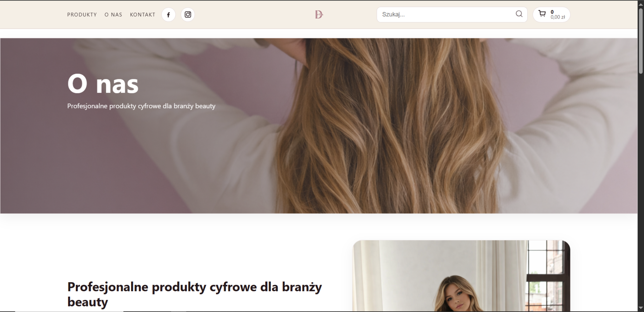Viewport: 644px width, 312px height.
Task: Click the 0,00 zł cart total
Action: pyautogui.click(x=558, y=17)
